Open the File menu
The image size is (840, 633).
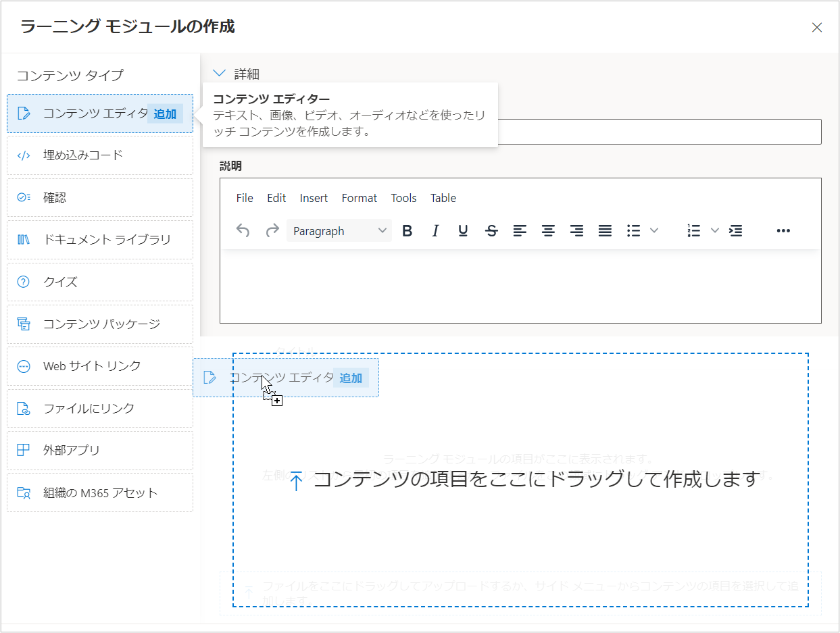[x=245, y=198]
